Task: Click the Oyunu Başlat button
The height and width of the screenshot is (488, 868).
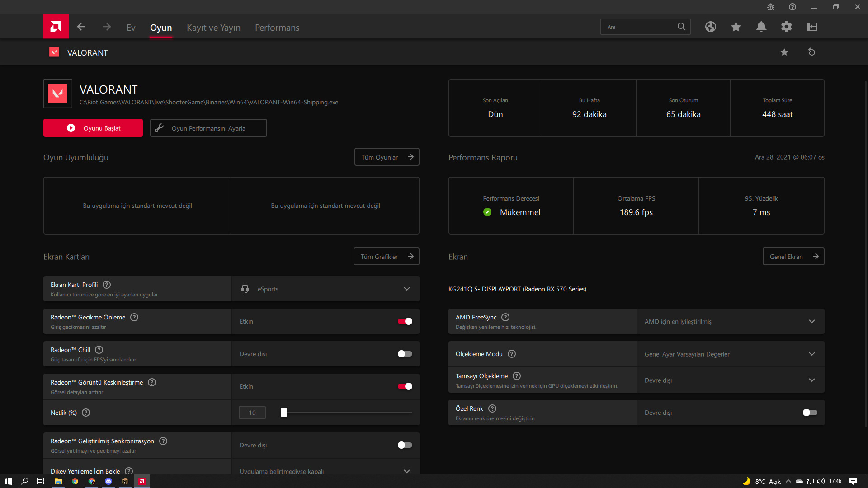Action: [x=93, y=128]
